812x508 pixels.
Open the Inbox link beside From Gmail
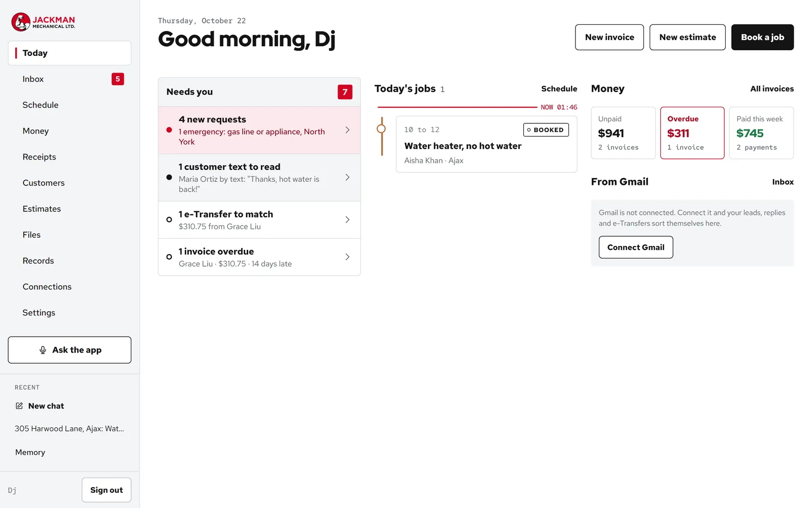click(x=783, y=182)
